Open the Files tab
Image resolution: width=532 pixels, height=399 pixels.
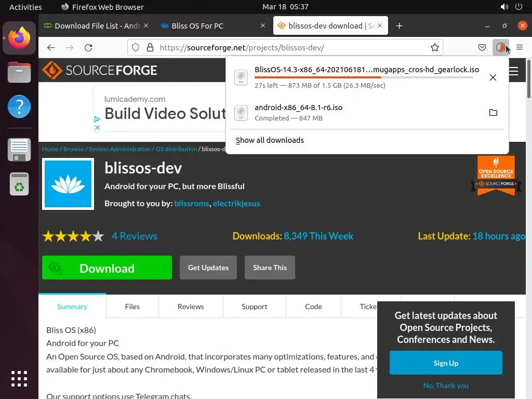click(x=132, y=307)
